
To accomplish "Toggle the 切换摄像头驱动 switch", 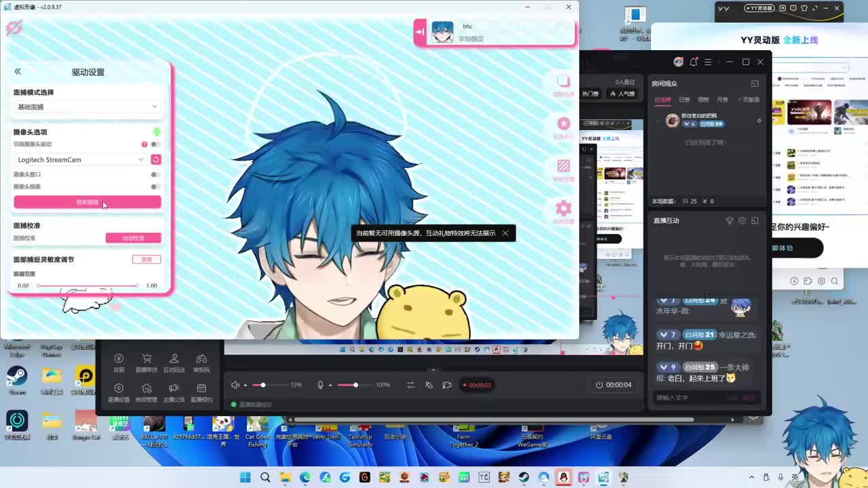I will point(155,144).
